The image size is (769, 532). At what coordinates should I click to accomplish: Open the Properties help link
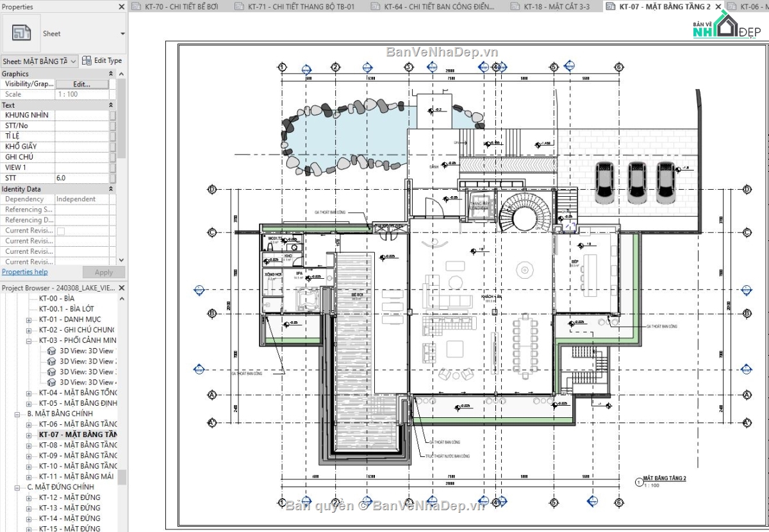click(24, 272)
